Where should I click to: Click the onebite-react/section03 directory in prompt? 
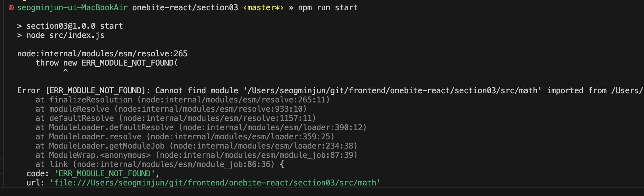click(x=185, y=8)
